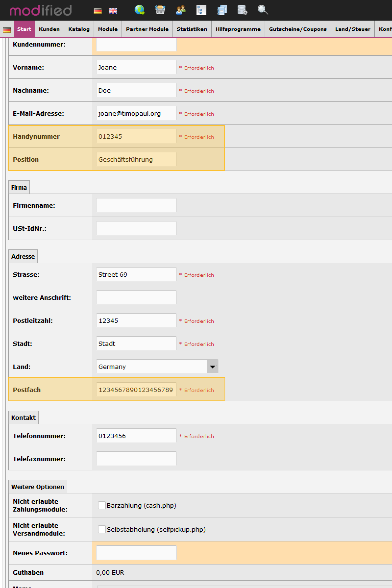Click the Start tab
Image resolution: width=392 pixels, height=588 pixels.
pyautogui.click(x=24, y=29)
